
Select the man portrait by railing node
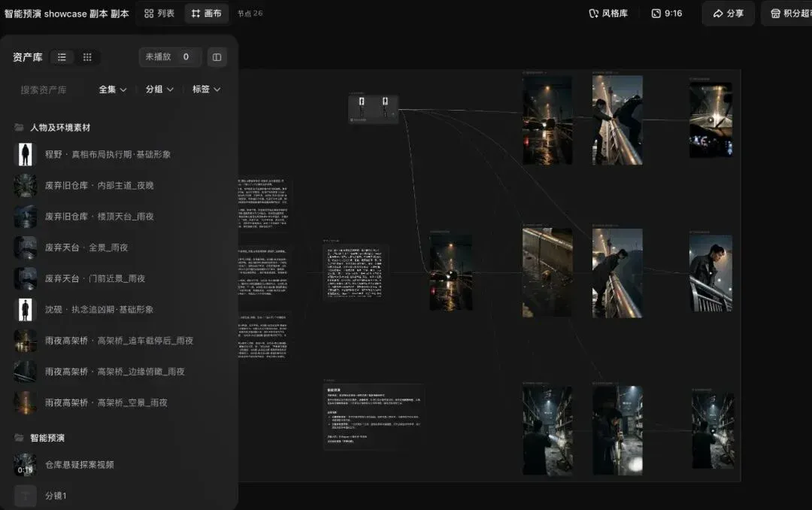click(x=710, y=273)
